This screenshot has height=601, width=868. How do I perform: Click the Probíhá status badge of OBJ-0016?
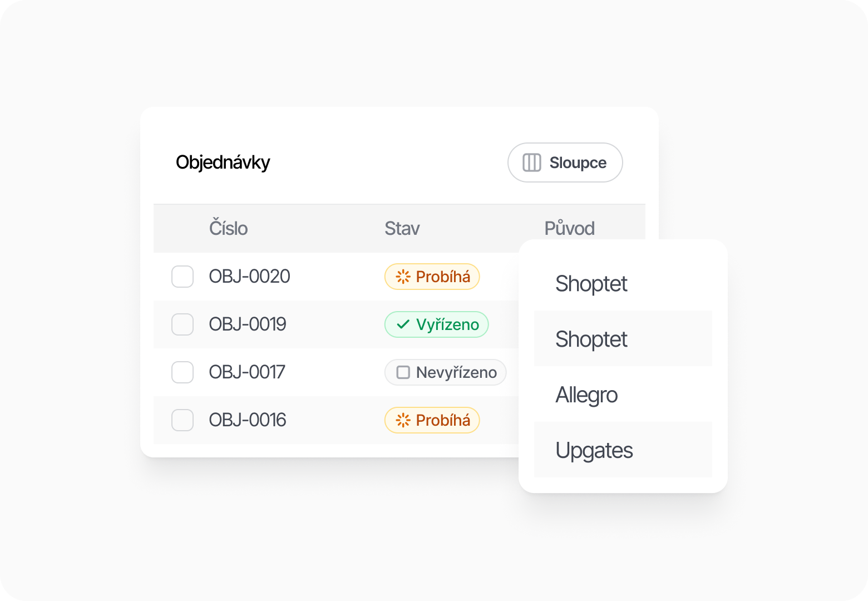(432, 420)
